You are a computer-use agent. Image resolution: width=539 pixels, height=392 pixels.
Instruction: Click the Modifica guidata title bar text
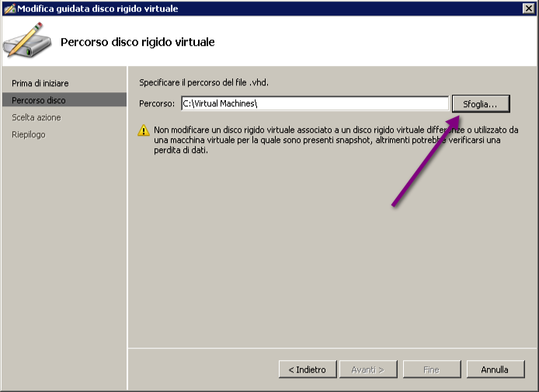[x=98, y=9]
